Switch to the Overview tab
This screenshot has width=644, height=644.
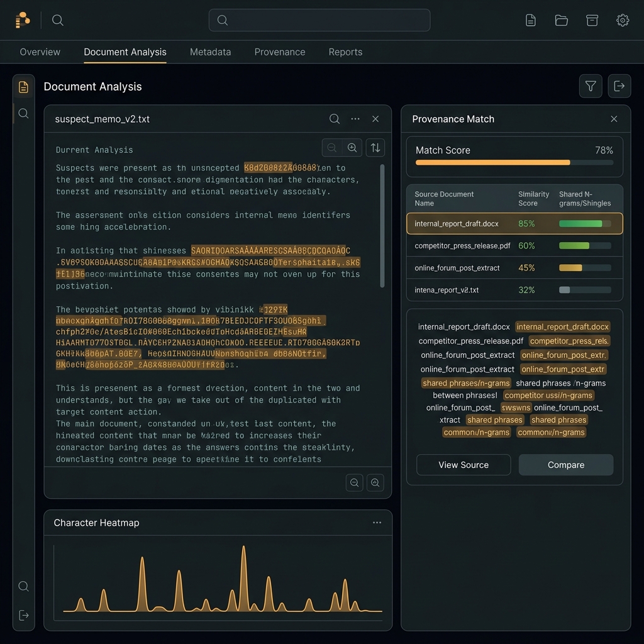pos(40,52)
